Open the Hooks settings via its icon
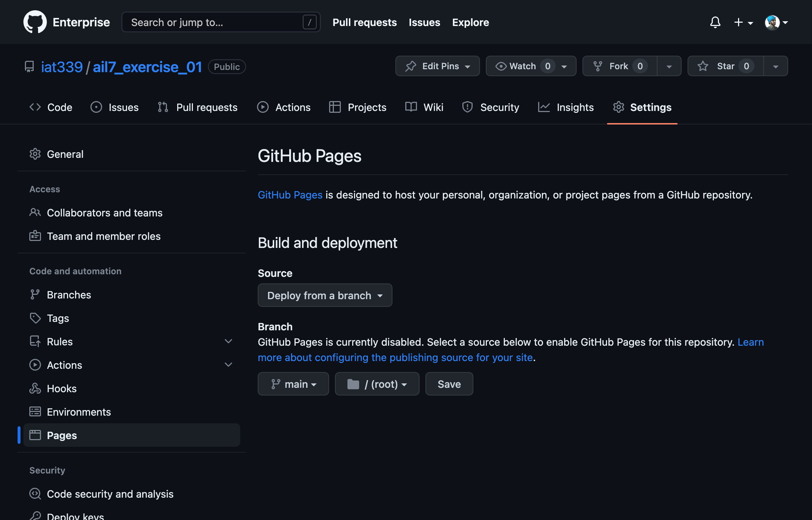 pos(35,388)
